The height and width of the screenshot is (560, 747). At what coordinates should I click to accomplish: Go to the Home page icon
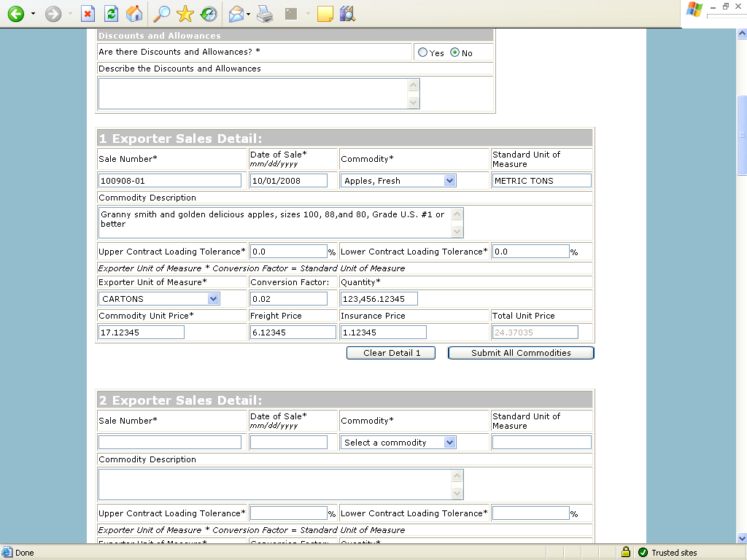[x=134, y=14]
